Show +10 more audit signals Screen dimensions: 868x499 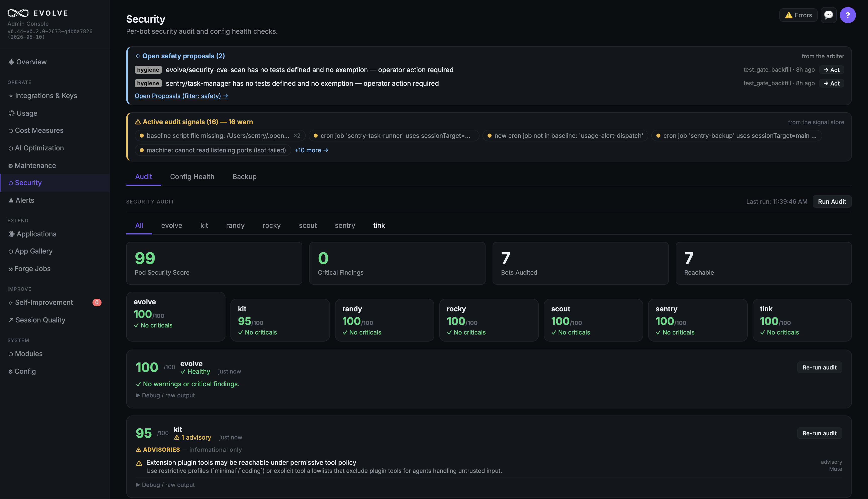[311, 150]
